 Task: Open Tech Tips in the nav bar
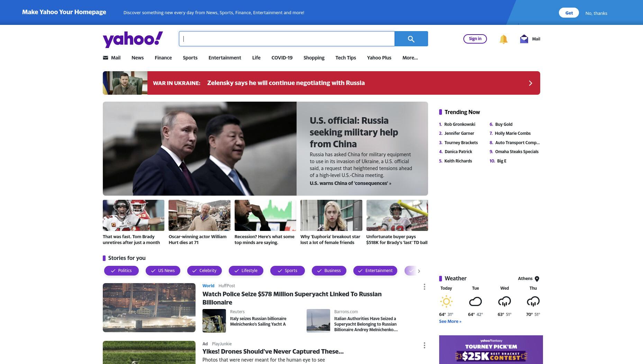click(345, 58)
